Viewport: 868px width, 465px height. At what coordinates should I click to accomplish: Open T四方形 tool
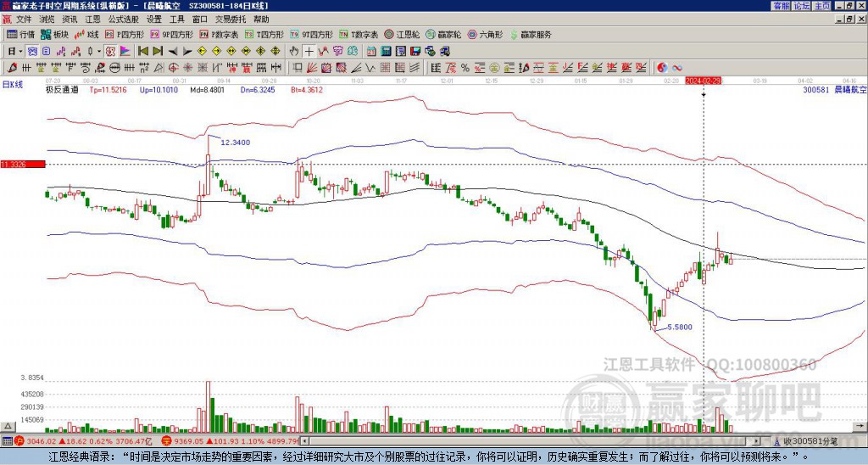264,34
